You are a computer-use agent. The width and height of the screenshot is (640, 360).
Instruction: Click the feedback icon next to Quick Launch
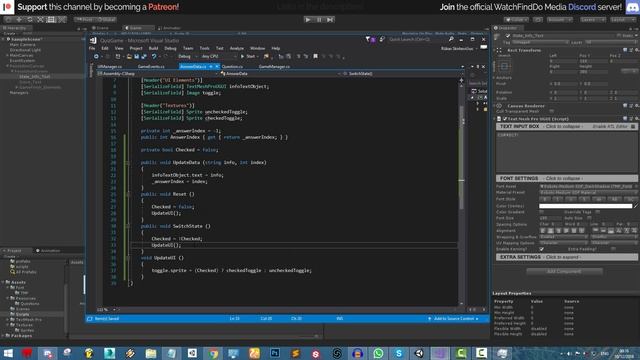(x=382, y=39)
